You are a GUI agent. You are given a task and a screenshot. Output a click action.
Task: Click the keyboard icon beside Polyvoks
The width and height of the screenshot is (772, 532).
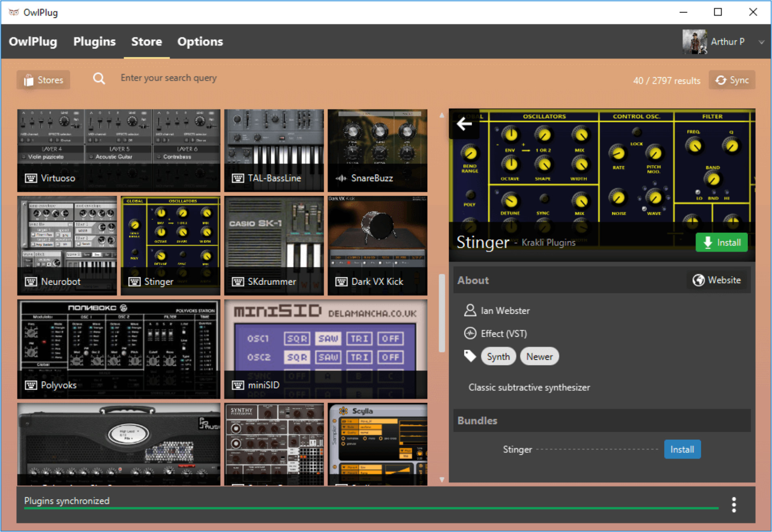[x=31, y=385]
